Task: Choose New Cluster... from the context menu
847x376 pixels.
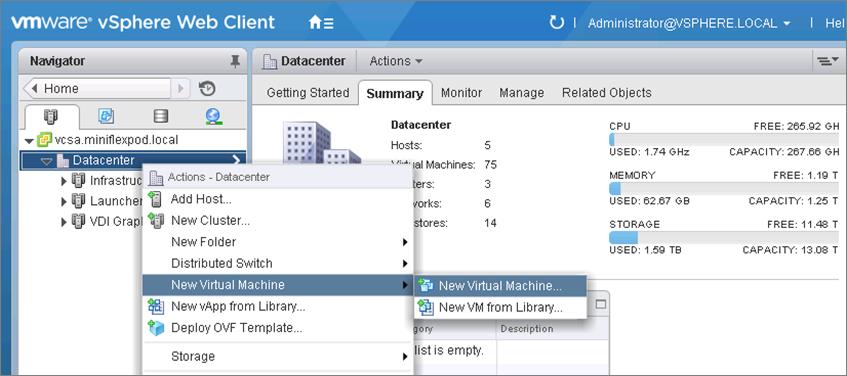Action: (278, 220)
